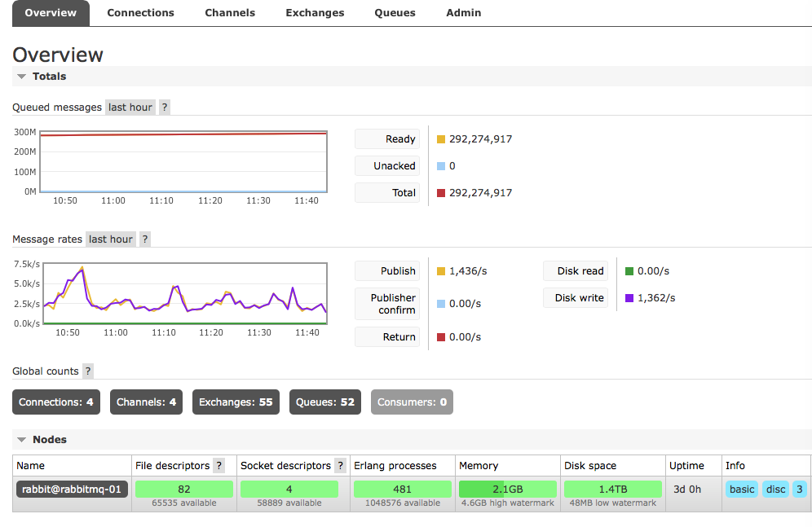Screen dimensions: 812x527
Task: Click the Overview page heading
Action: 58,55
